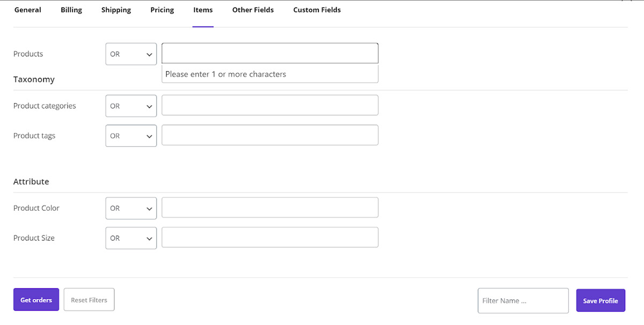Click the Save Profile button

[x=601, y=300]
